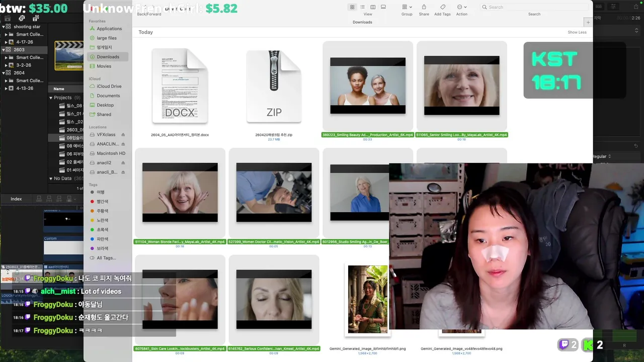Collapse the Projects group disclosure triangle
Viewport: 644px width, 362px height.
(x=51, y=98)
